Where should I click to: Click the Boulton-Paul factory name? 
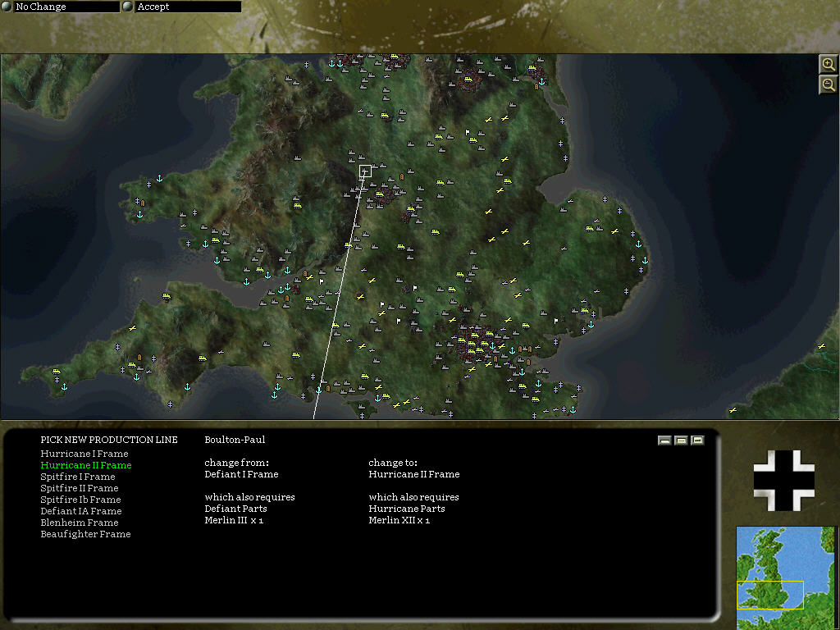coord(235,440)
